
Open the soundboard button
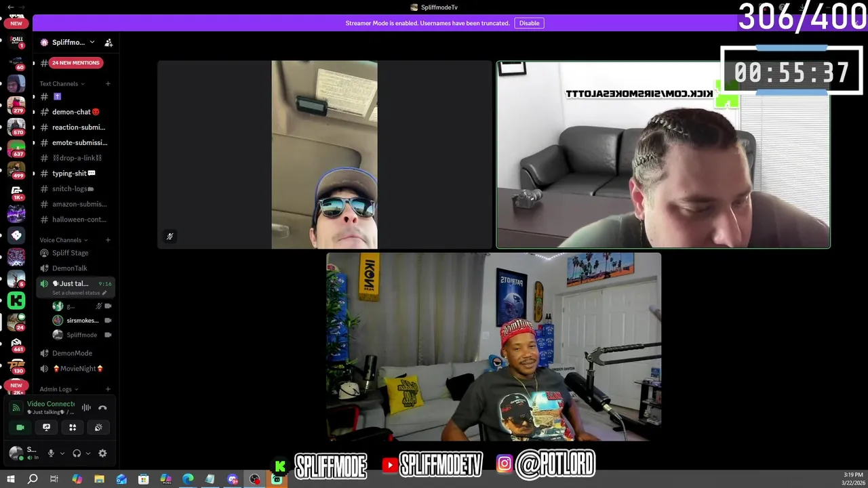[x=99, y=427]
